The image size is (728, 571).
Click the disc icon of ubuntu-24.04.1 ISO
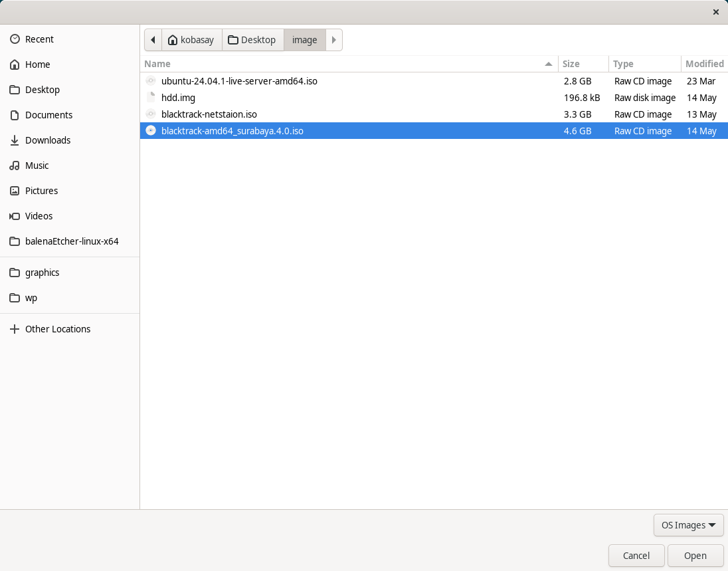tap(151, 81)
